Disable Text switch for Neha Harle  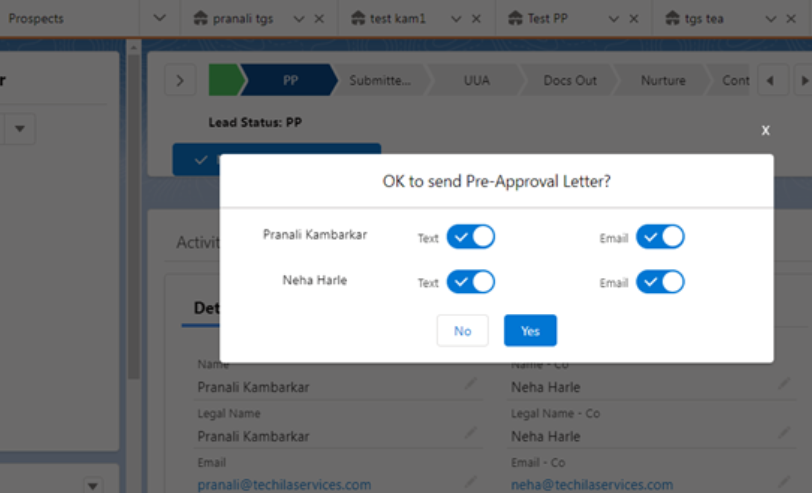point(471,282)
